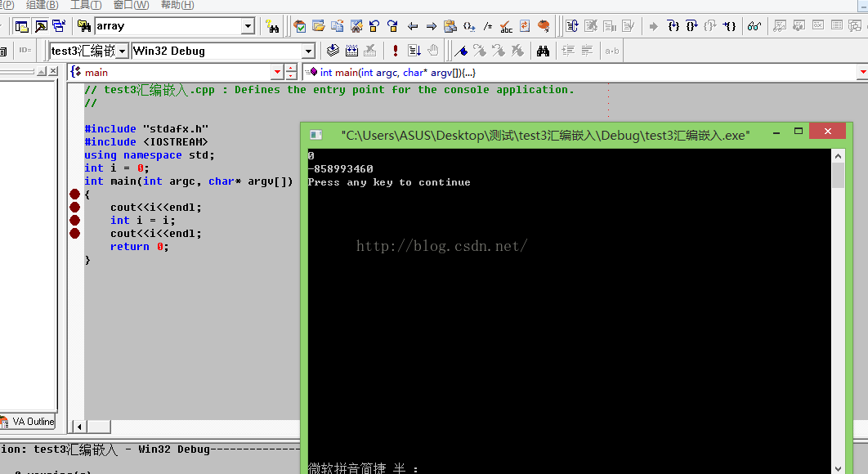
Task: Click Visual Assist open file folder icon
Action: point(318,26)
